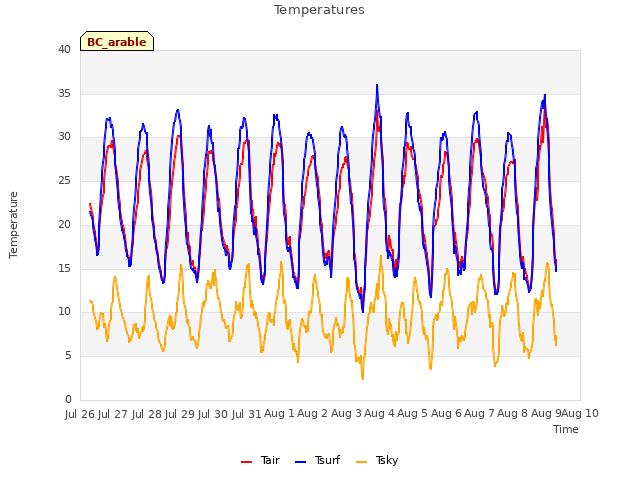The image size is (640, 480).
Task: Click the 15 y-axis tick label
Action: coord(64,268)
